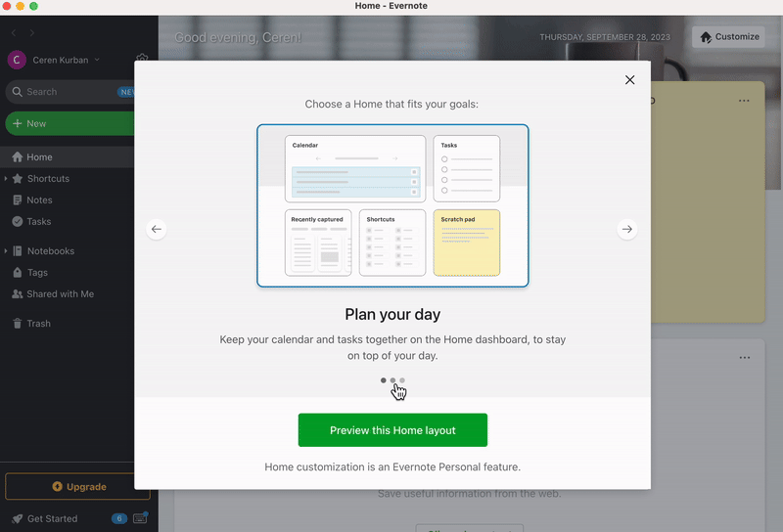Click the 'Good evening, Ceren!' greeting
Viewport: 783px width, 532px height.
pos(238,37)
